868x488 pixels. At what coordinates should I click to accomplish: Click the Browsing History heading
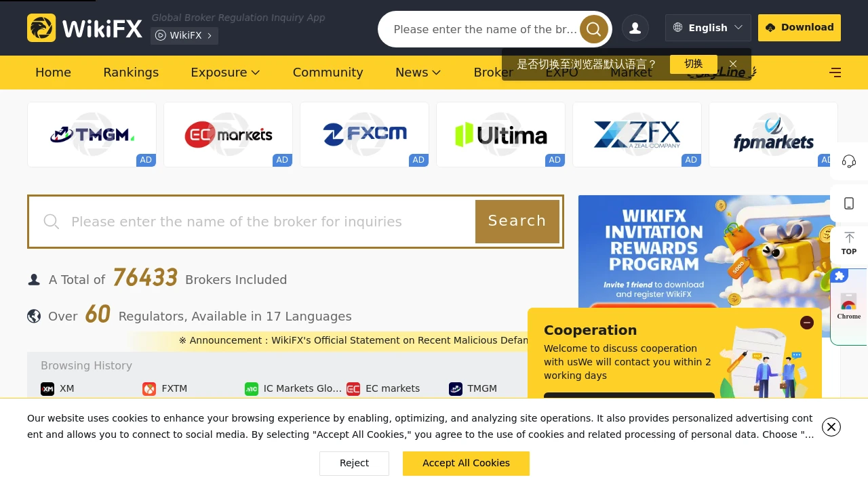click(x=86, y=365)
